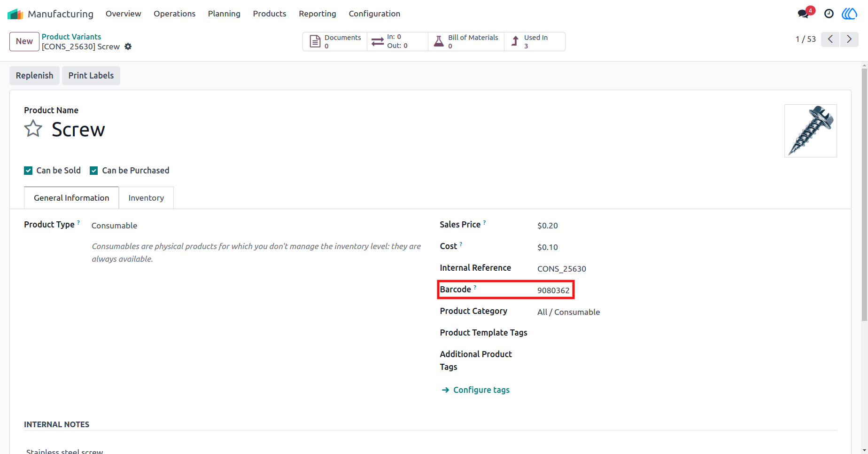Open the Used In smart button
868x454 pixels.
click(535, 41)
